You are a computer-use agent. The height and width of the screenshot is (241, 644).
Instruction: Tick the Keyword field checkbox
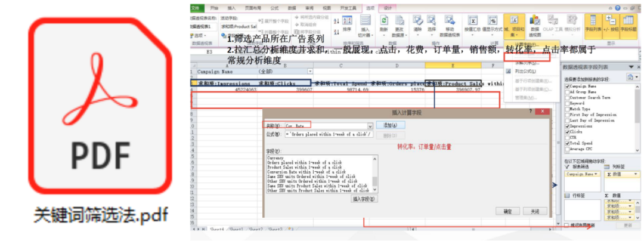[567, 103]
